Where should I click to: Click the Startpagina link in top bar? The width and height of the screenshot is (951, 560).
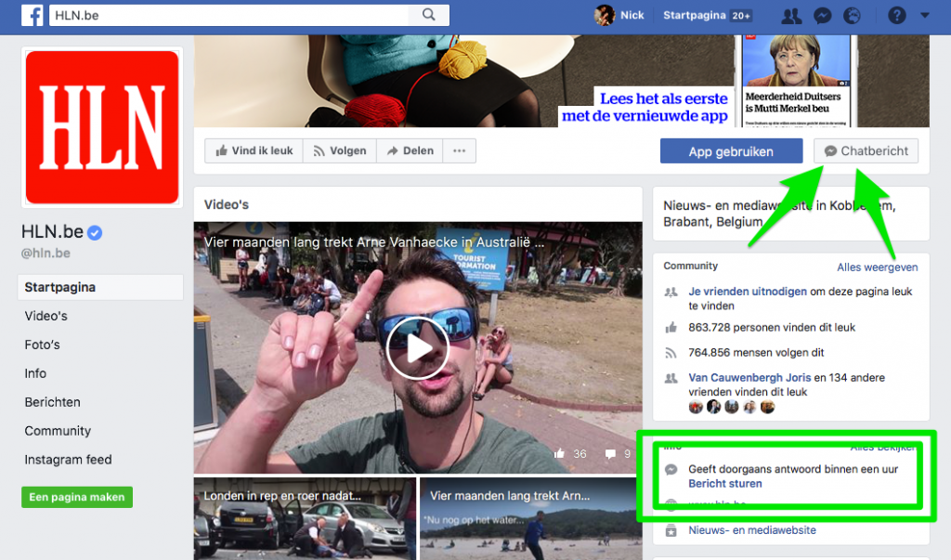point(694,15)
